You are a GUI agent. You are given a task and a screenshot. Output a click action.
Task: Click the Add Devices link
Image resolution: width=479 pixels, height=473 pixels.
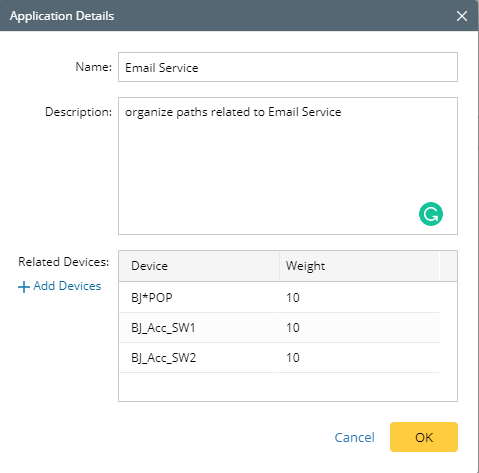pyautogui.click(x=59, y=286)
